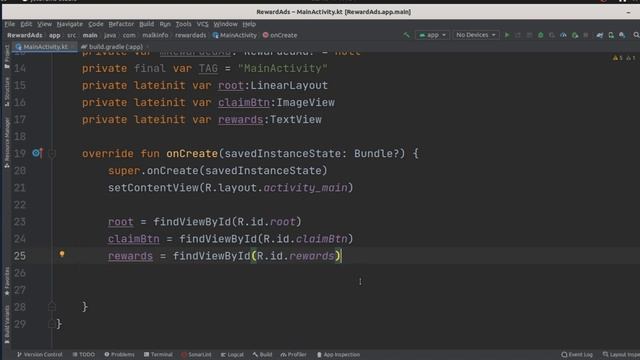Click the app breadcrumb segment
Viewport: 640px width, 360px height.
point(55,36)
